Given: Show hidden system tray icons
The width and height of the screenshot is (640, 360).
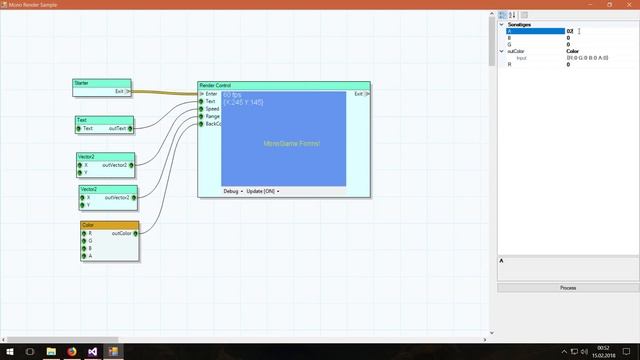Looking at the screenshot, I should (x=564, y=351).
